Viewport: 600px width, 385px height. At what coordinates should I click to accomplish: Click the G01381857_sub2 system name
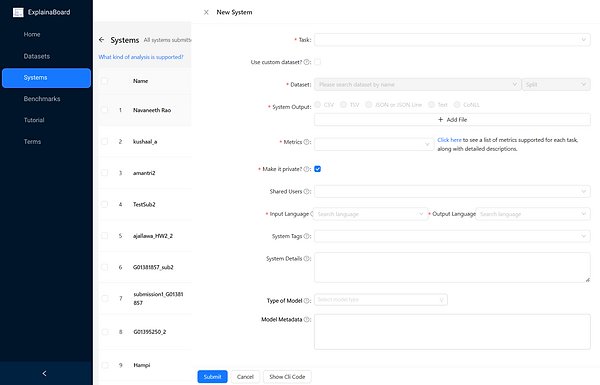pyautogui.click(x=153, y=267)
